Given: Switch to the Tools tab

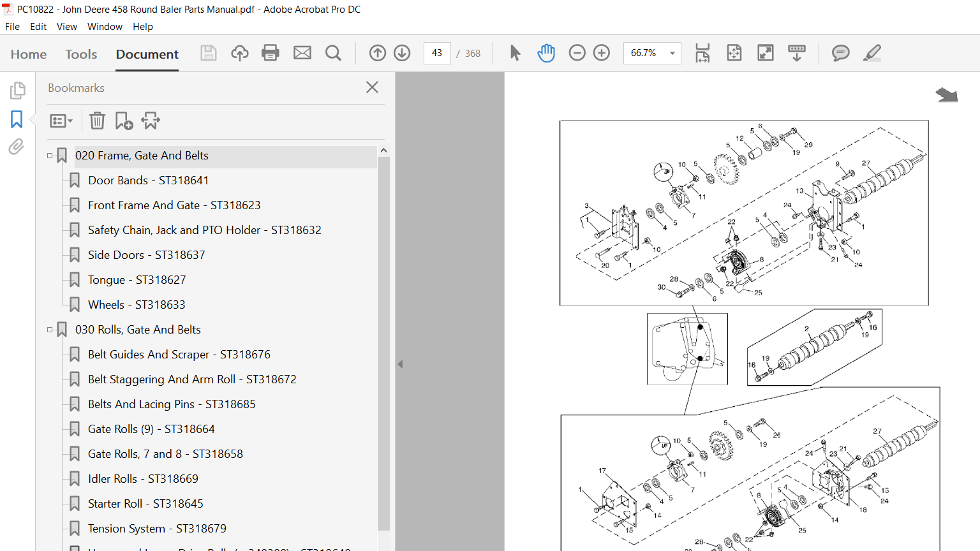Looking at the screenshot, I should coord(81,54).
